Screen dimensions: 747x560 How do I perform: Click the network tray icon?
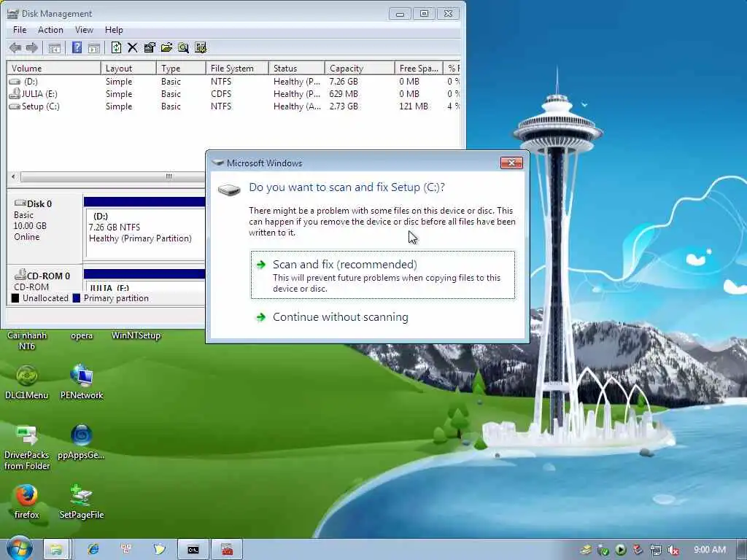pyautogui.click(x=656, y=551)
